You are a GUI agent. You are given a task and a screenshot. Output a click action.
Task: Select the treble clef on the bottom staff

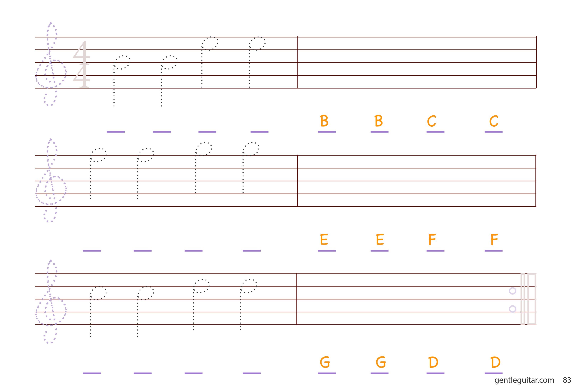pos(51,302)
